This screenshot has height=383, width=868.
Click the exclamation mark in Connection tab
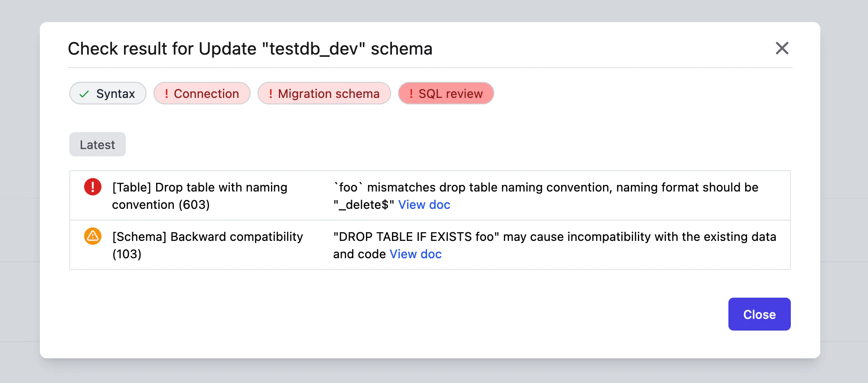166,94
